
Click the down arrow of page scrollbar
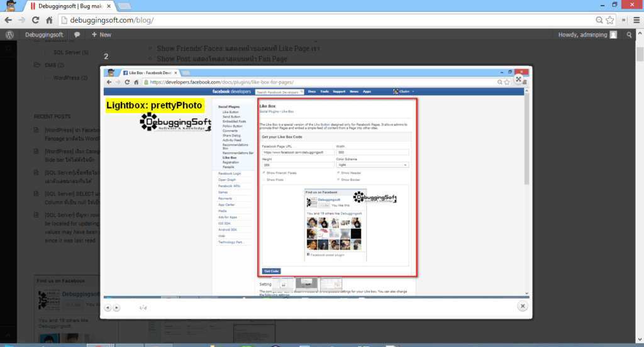[640, 339]
